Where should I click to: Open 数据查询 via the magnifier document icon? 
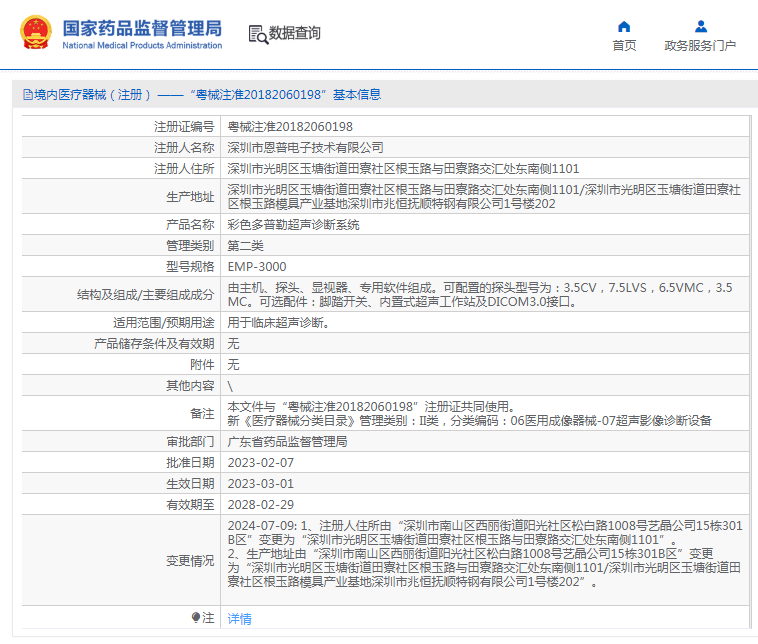pos(258,34)
